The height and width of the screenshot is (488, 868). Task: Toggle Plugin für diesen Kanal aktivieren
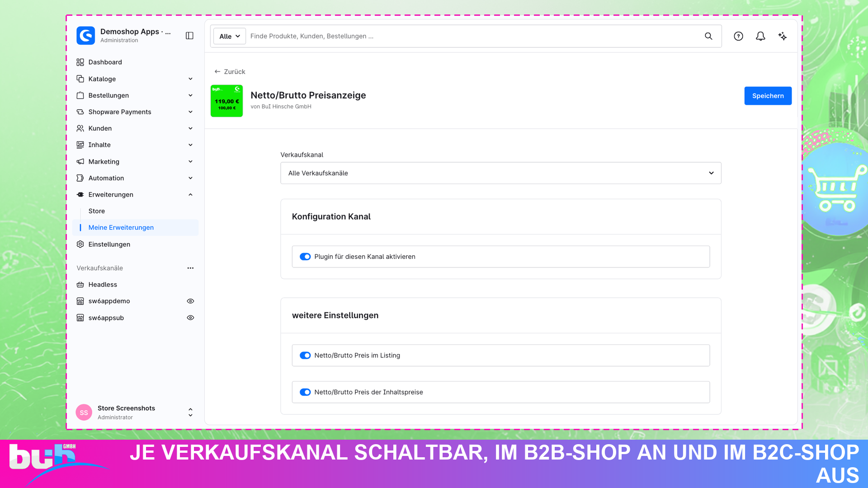305,257
